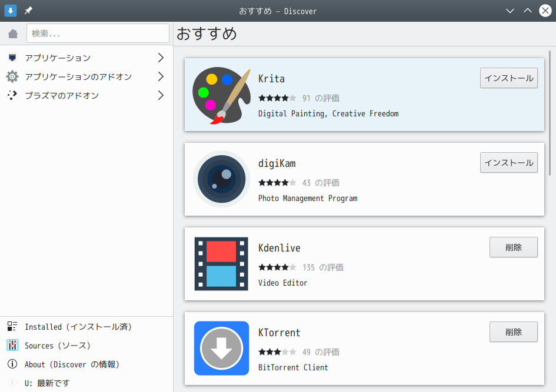Open the Installed (インストール済) page

coord(86,327)
